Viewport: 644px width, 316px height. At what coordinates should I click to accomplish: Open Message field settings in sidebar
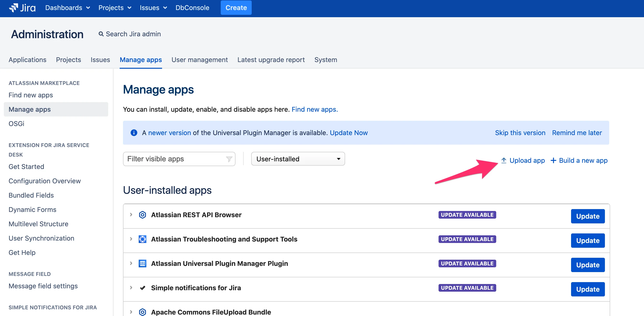(x=43, y=286)
